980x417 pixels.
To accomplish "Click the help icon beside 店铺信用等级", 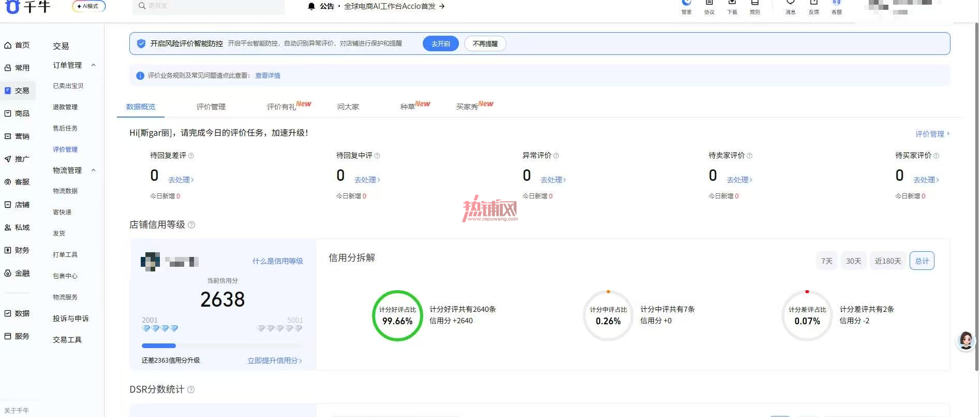I will 191,225.
